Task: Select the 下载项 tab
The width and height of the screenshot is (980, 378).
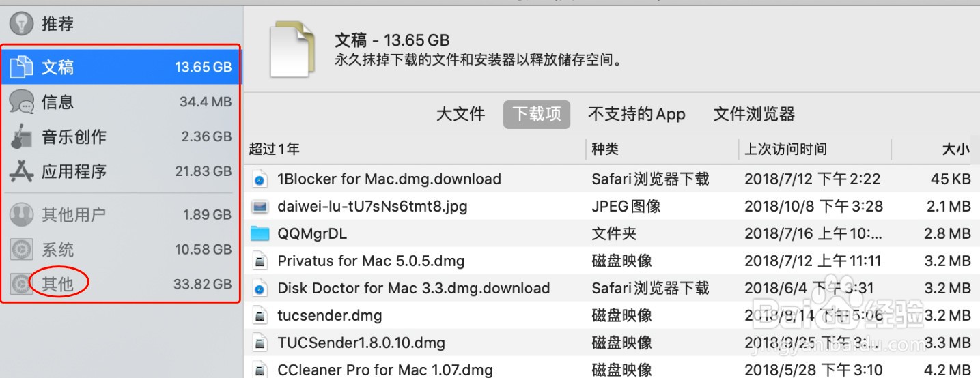Action: (537, 114)
